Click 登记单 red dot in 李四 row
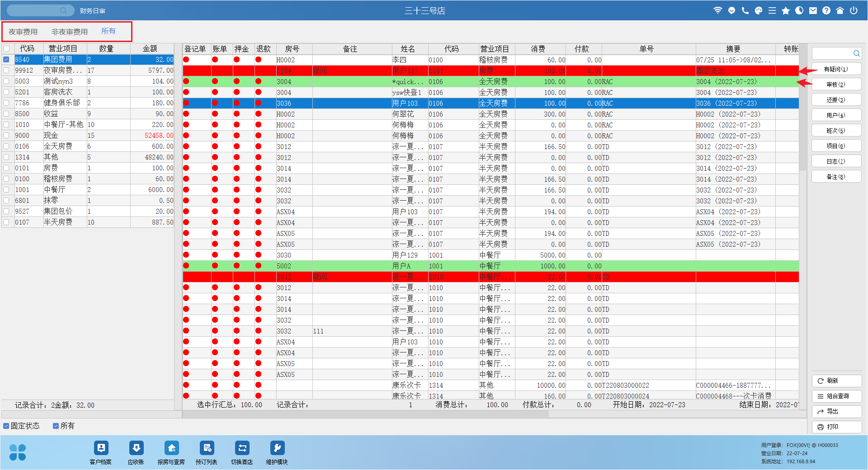 [186, 60]
